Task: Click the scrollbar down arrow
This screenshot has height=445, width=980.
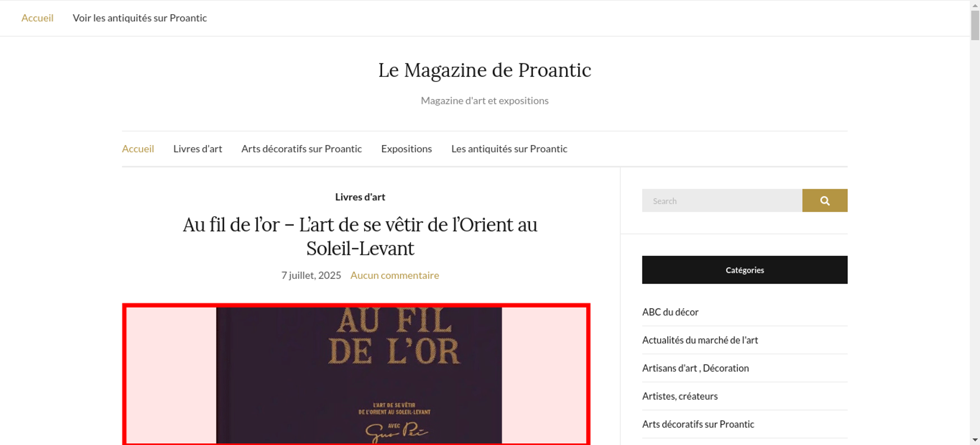Action: click(x=975, y=440)
